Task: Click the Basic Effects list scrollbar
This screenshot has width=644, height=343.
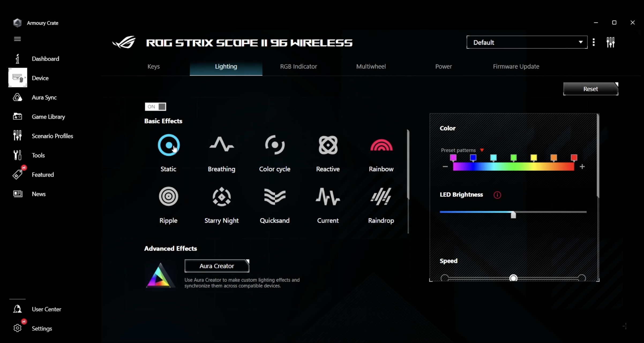Action: point(408,164)
